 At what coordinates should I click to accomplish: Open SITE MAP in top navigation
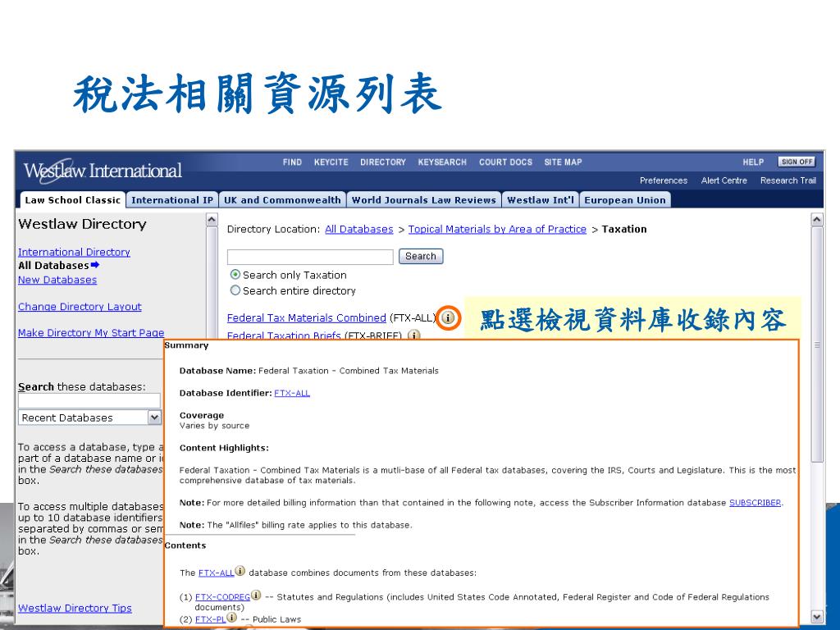pyautogui.click(x=563, y=162)
